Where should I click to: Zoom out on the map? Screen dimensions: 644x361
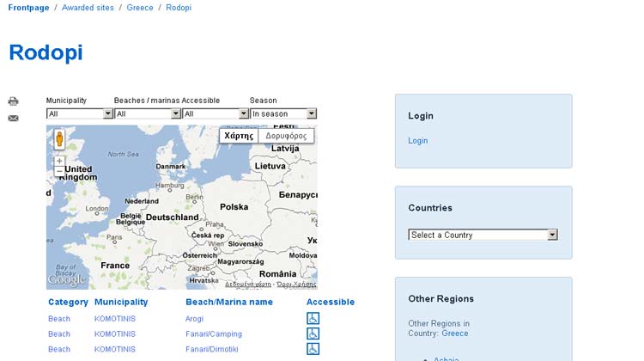tap(59, 171)
